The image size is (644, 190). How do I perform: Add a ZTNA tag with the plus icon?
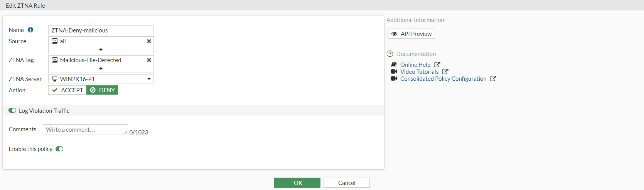pos(101,68)
